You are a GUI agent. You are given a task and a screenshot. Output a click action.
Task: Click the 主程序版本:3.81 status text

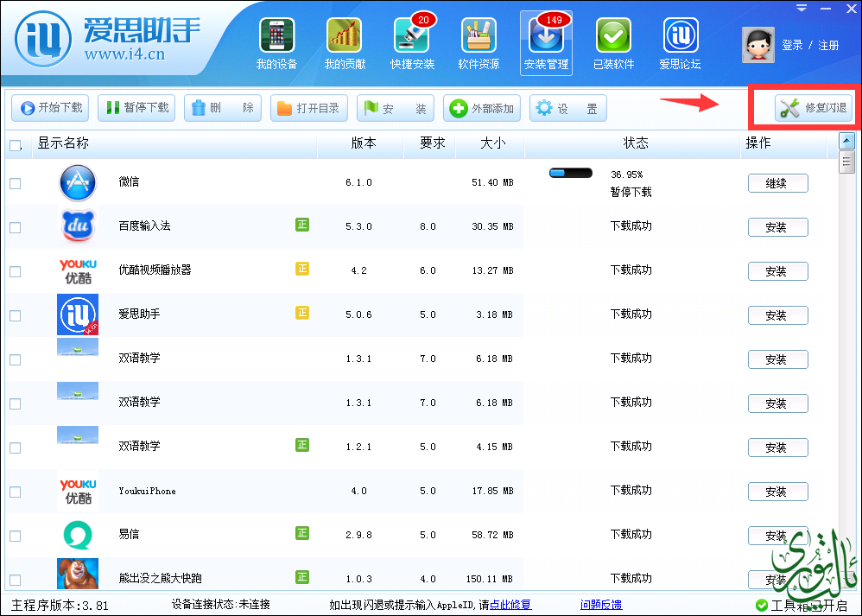pos(60,606)
